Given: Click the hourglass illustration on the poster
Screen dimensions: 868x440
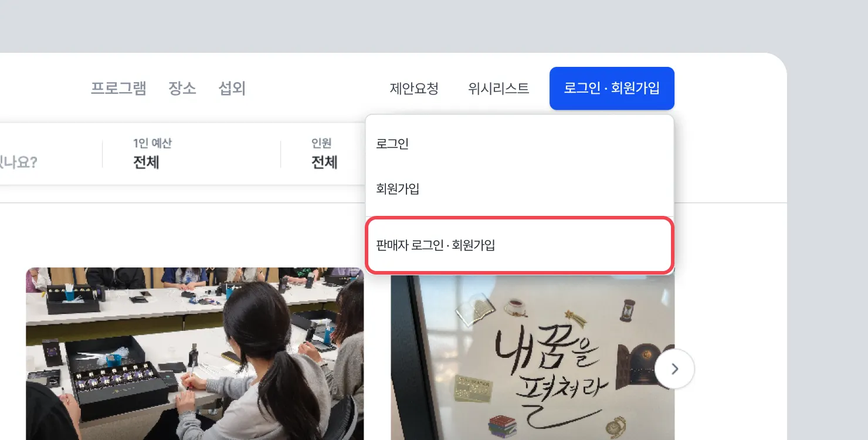Looking at the screenshot, I should (x=626, y=310).
